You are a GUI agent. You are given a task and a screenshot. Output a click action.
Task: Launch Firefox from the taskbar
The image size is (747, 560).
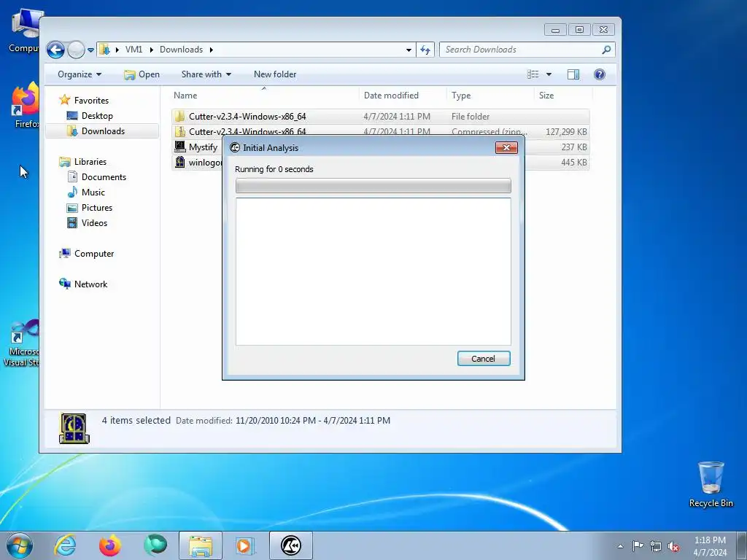click(x=110, y=545)
